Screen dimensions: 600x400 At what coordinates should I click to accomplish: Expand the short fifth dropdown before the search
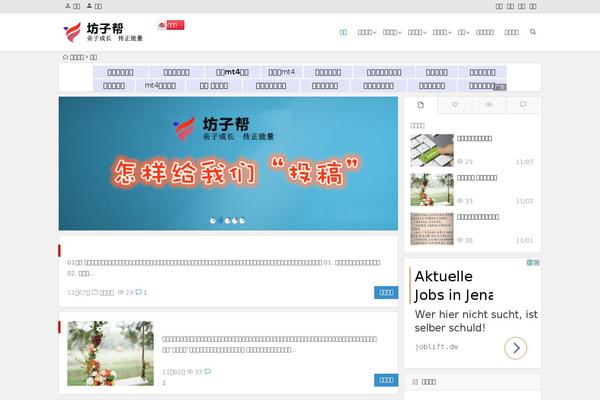point(463,32)
